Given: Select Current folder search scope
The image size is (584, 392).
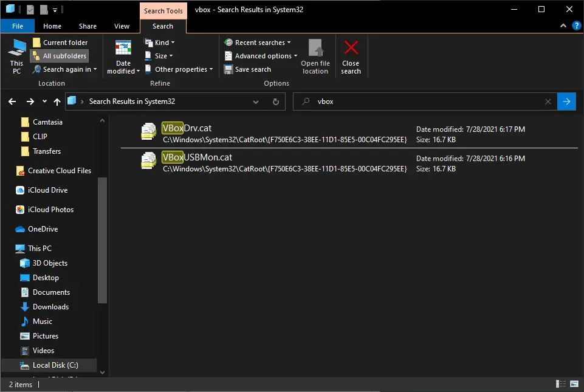Looking at the screenshot, I should point(60,43).
